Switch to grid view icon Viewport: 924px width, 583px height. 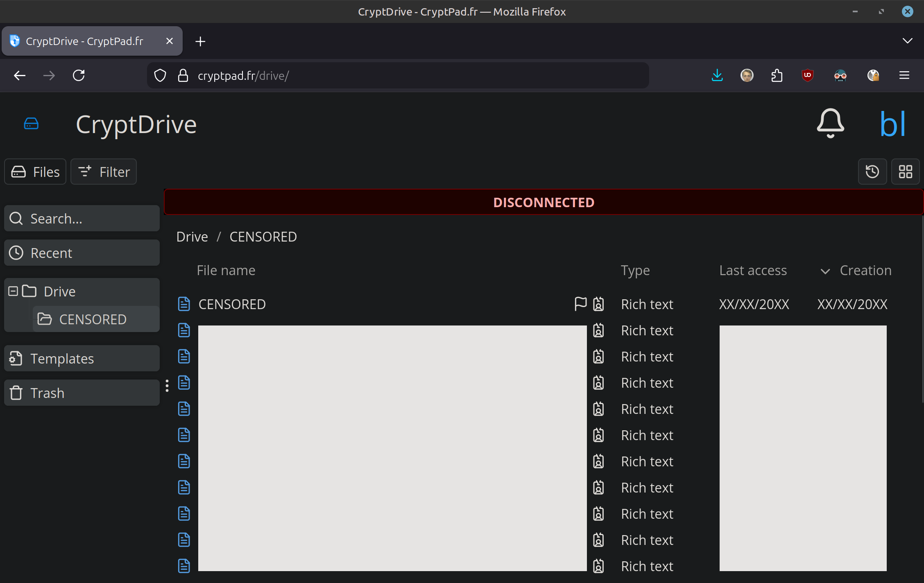(x=905, y=172)
